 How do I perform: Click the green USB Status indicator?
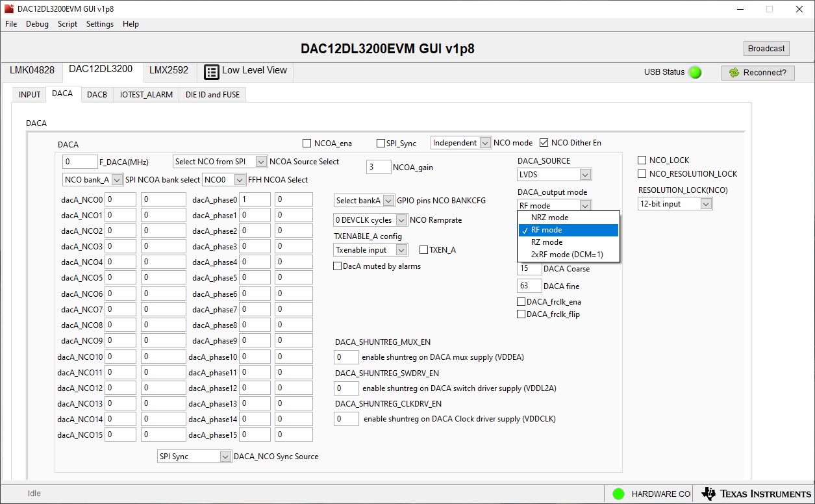click(x=694, y=73)
